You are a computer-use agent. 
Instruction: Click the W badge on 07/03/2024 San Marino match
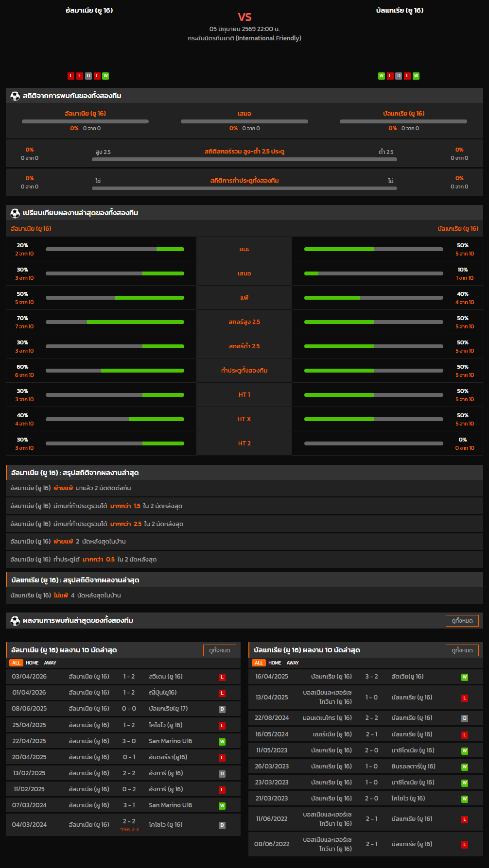[222, 806]
